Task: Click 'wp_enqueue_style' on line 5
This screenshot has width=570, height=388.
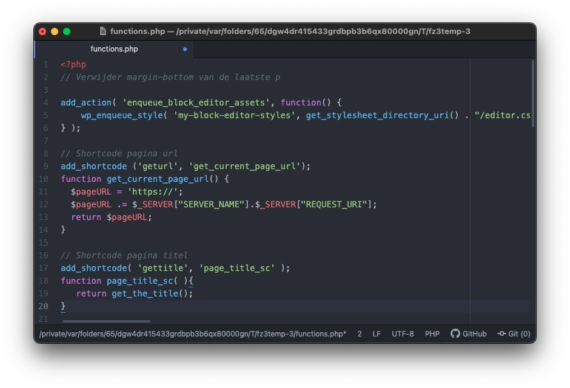Action: [122, 115]
